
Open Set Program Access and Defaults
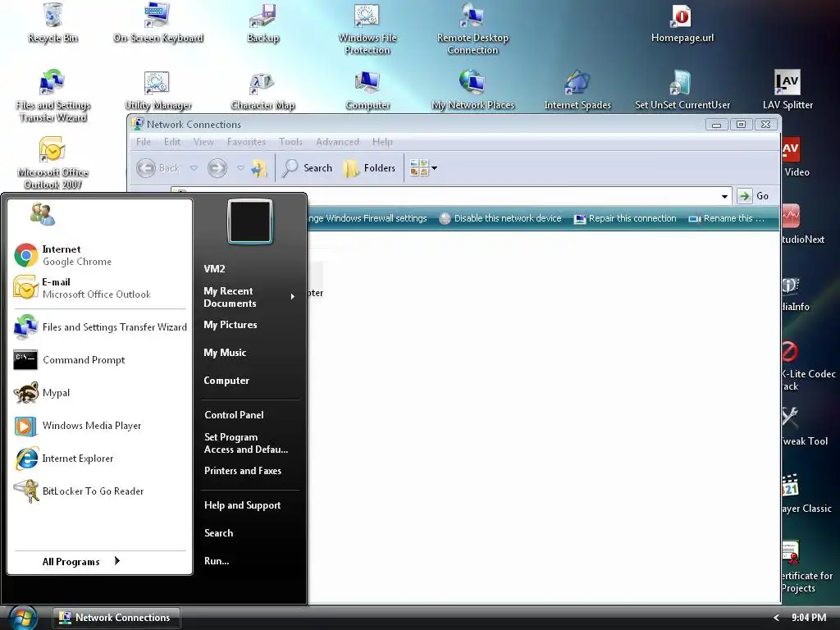coord(246,443)
